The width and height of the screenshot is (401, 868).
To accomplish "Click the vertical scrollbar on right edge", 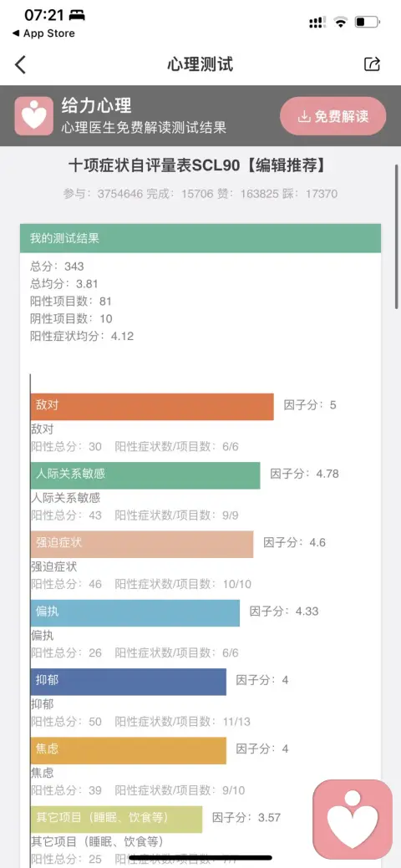I will click(397, 237).
